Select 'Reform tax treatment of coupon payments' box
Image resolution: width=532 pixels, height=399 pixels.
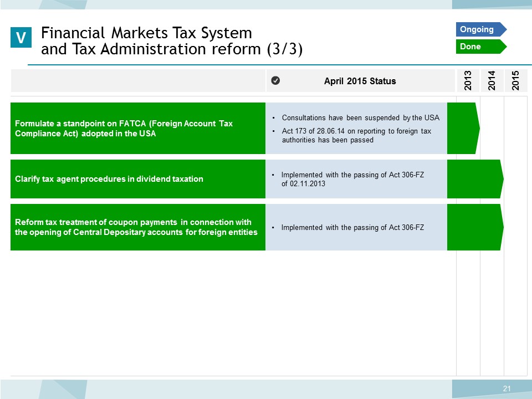pyautogui.click(x=138, y=227)
